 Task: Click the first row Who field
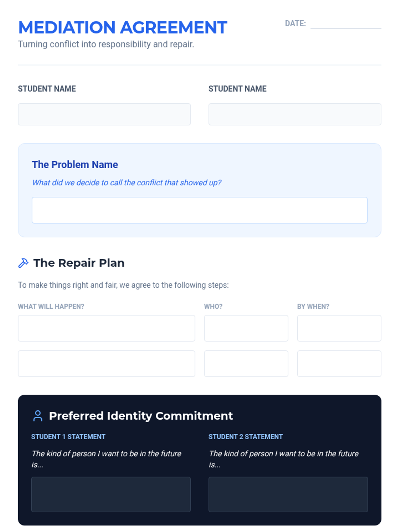(246, 328)
